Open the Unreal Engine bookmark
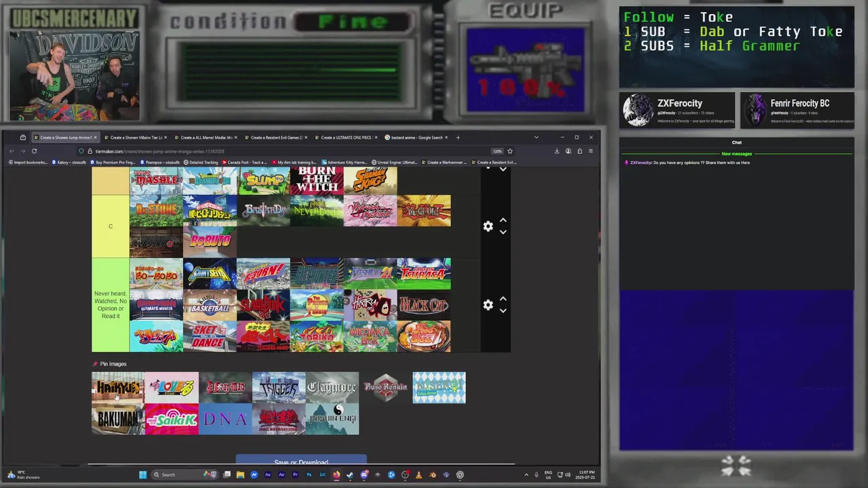 pos(395,163)
